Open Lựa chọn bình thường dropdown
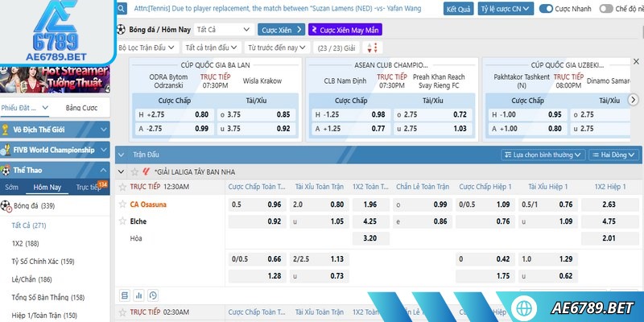Viewport: 644px width, 322px height. pyautogui.click(x=543, y=155)
